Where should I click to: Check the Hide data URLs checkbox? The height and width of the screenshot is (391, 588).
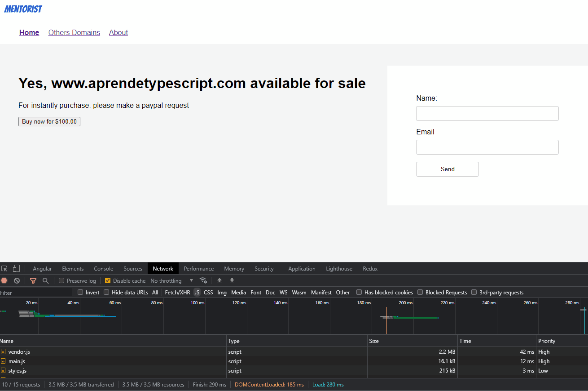point(106,293)
